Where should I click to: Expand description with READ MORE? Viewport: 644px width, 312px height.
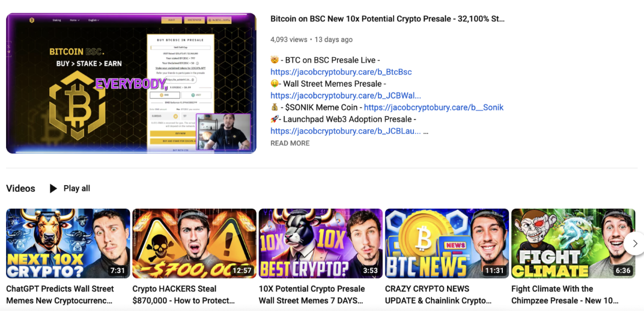pos(290,144)
